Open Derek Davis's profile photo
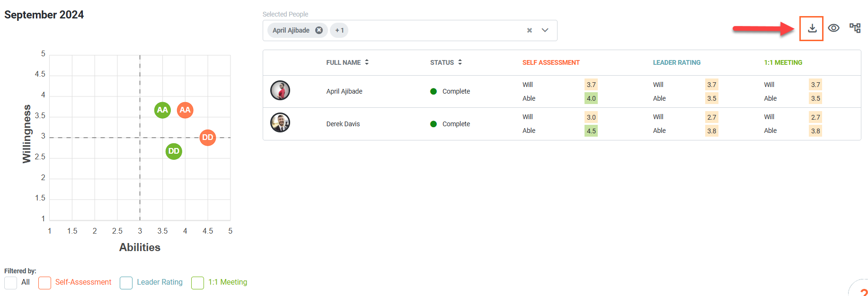The width and height of the screenshot is (868, 296). click(280, 123)
